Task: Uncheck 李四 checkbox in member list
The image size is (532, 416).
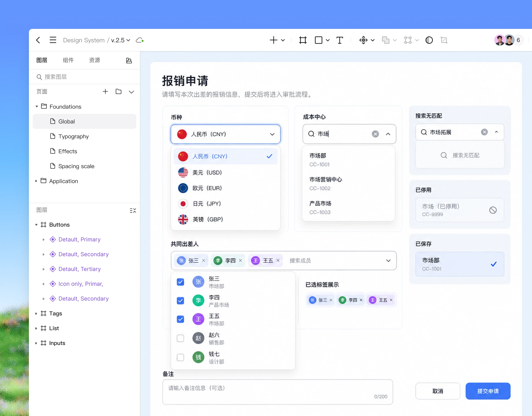Action: click(x=180, y=301)
